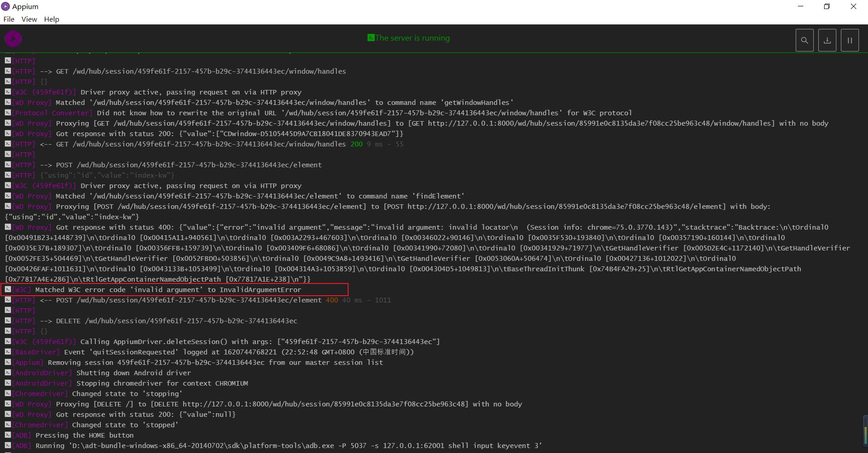
Task: Click log icon beside 'Stopping chromedriver for context'
Action: tap(8, 383)
